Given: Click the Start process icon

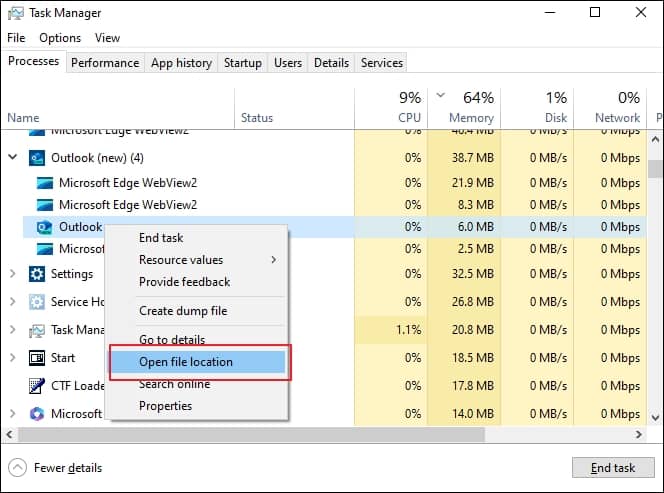Looking at the screenshot, I should pos(37,358).
